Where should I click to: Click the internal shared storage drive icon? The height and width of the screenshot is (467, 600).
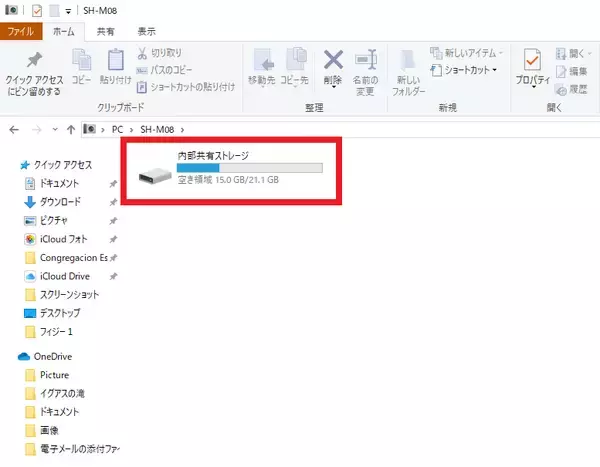(x=155, y=176)
